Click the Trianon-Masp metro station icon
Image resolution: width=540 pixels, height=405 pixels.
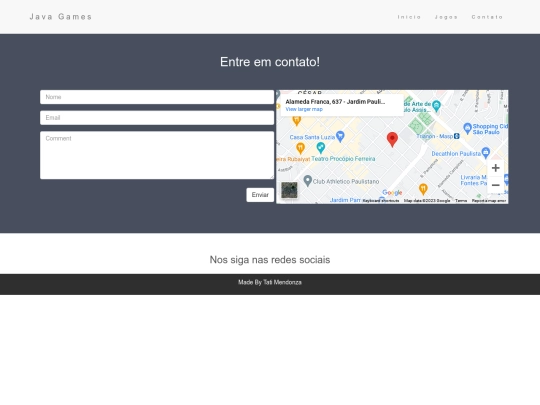pyautogui.click(x=457, y=136)
